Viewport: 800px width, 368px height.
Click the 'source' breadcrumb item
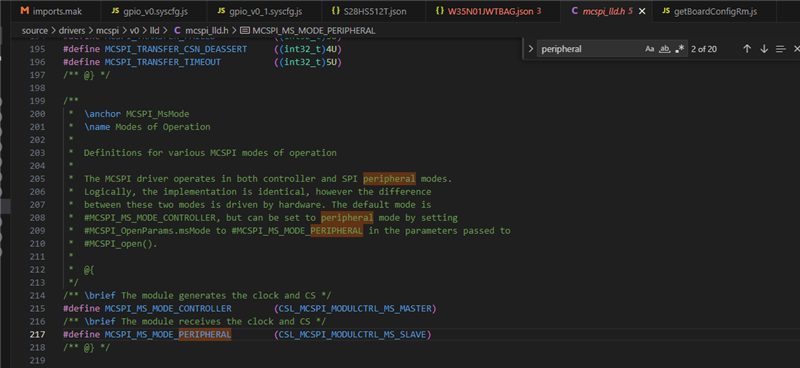35,31
